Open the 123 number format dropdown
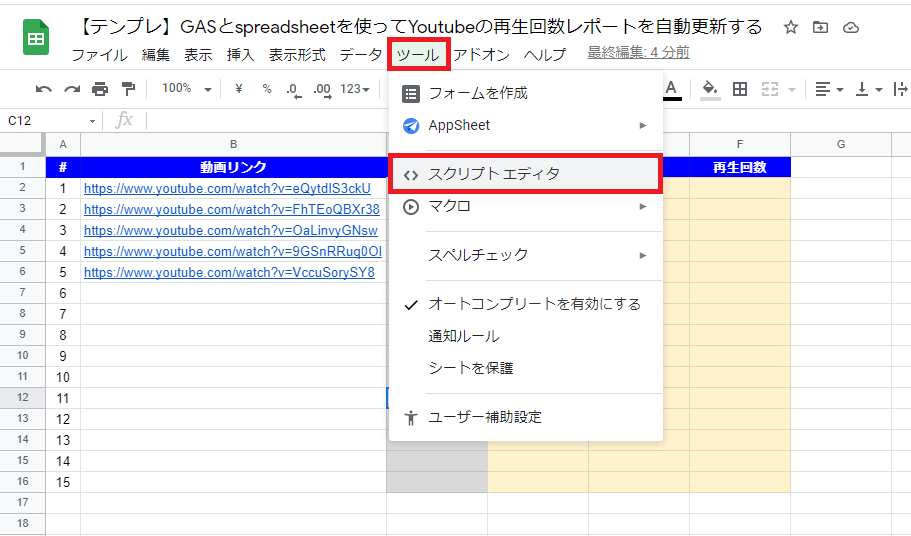The width and height of the screenshot is (911, 536). 355,89
